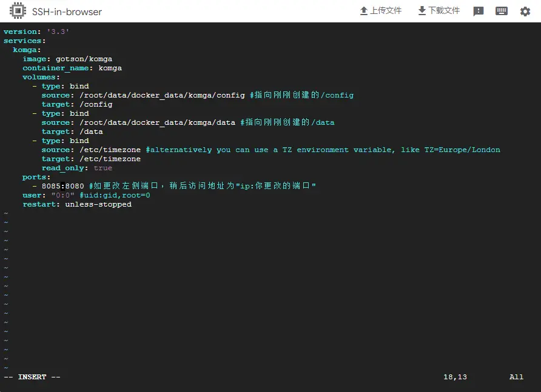Click the 'komga:' service key

coord(27,50)
